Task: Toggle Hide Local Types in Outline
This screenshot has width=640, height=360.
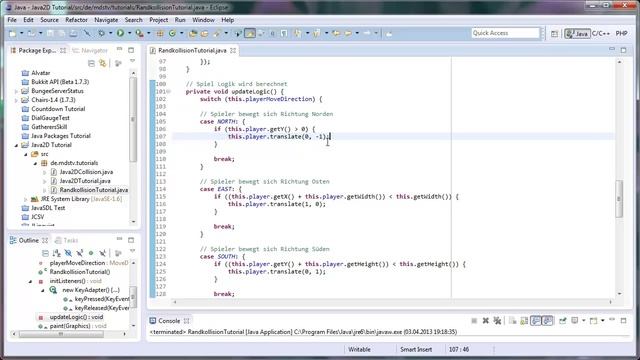Action: click(x=103, y=253)
